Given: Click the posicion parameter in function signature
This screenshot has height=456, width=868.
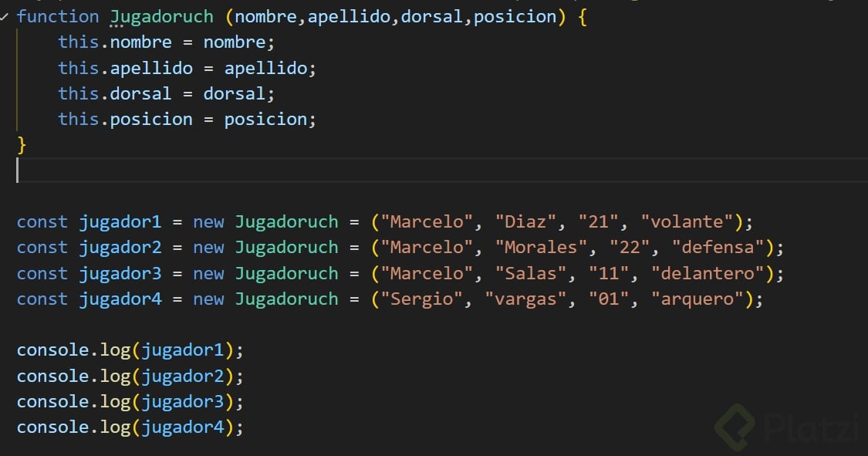Looking at the screenshot, I should click(515, 17).
